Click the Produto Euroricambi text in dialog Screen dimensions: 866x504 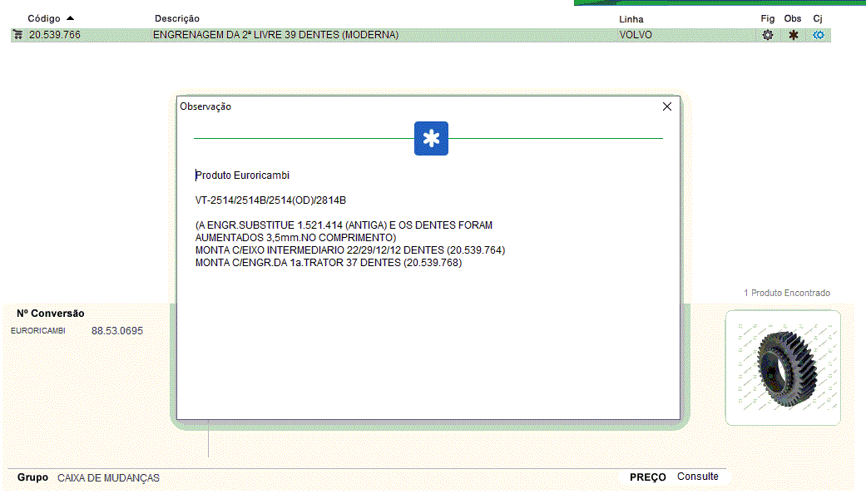(242, 175)
